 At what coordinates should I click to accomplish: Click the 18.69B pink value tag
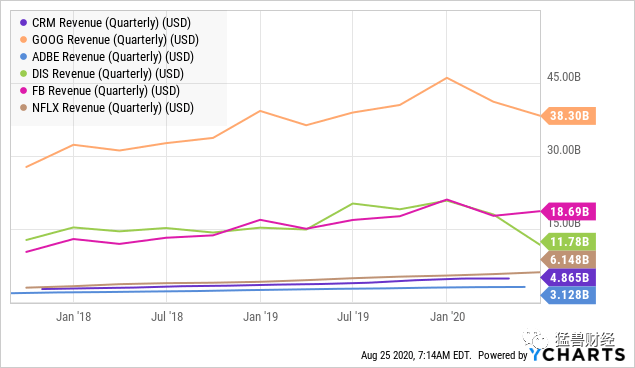pos(569,211)
